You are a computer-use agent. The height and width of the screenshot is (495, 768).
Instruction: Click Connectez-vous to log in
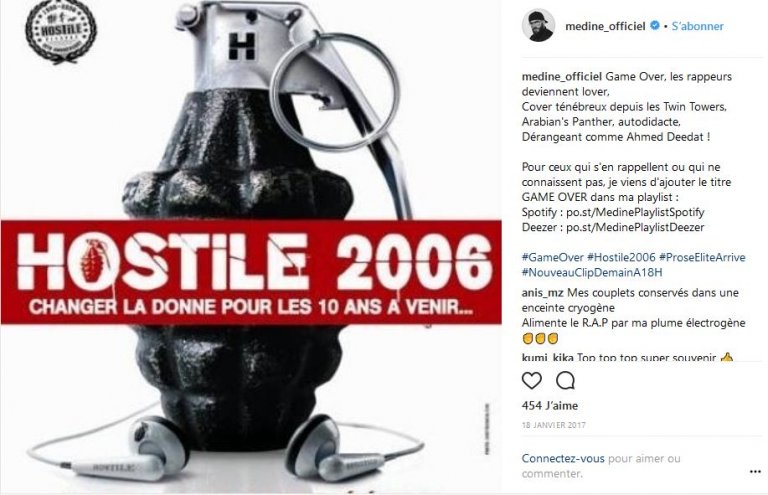pos(563,459)
